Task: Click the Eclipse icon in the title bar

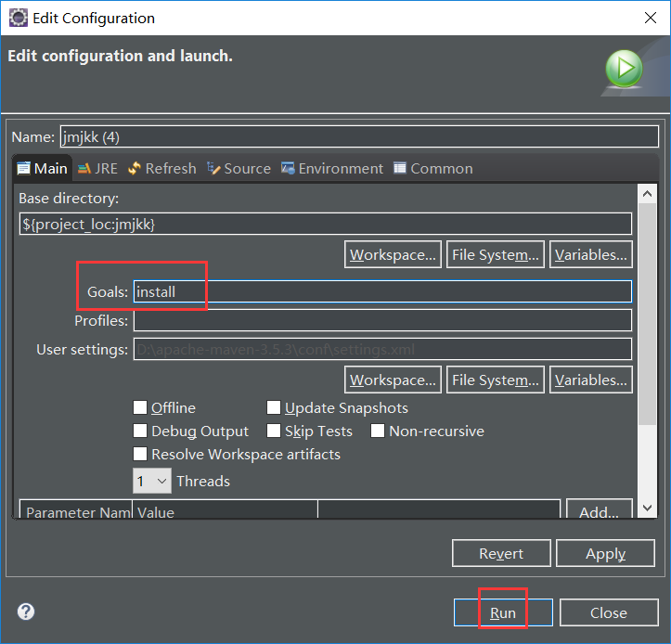Action: [19, 18]
